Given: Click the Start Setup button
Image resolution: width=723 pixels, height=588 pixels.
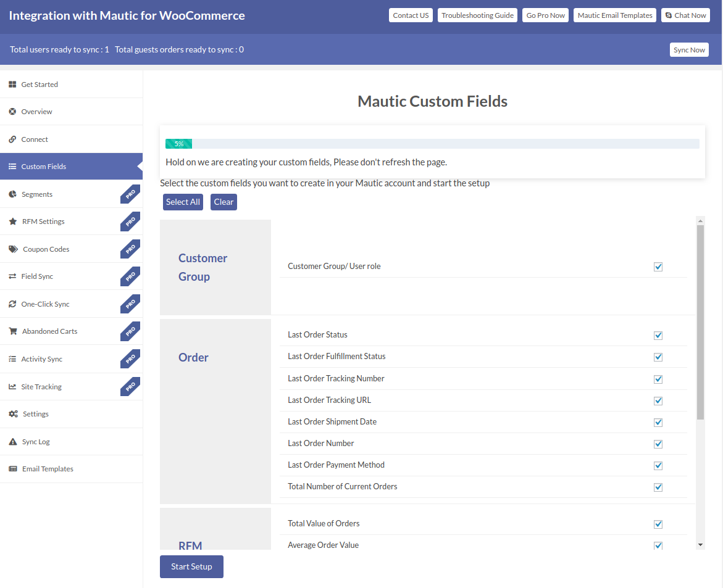Looking at the screenshot, I should tap(191, 566).
